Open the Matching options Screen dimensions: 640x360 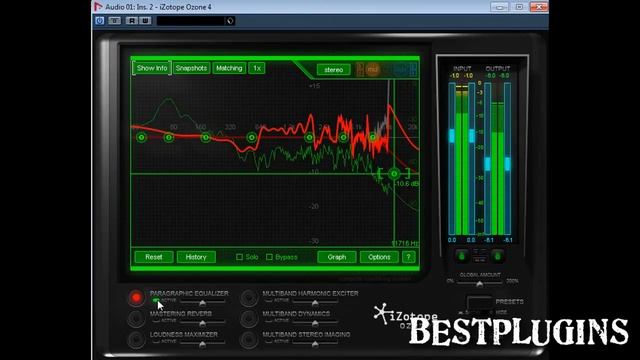pyautogui.click(x=229, y=68)
